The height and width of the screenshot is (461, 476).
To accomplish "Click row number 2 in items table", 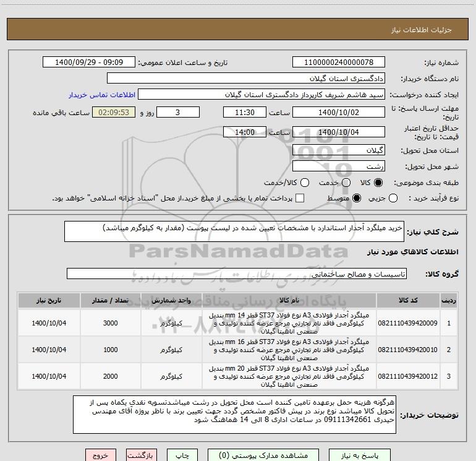I will (449, 350).
